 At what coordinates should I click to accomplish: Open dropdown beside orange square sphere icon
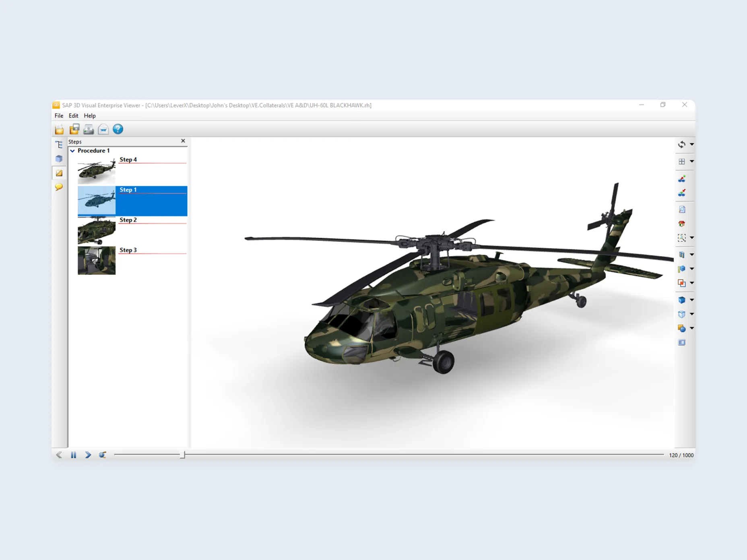(692, 328)
